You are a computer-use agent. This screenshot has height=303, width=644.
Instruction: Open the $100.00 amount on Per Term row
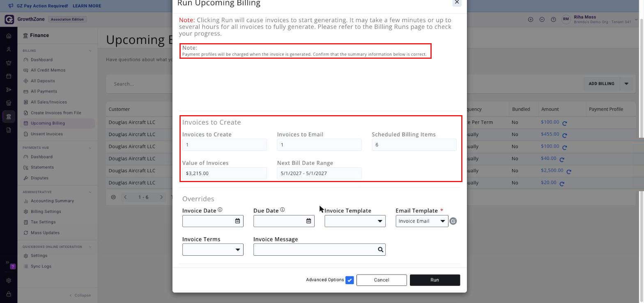pyautogui.click(x=550, y=122)
